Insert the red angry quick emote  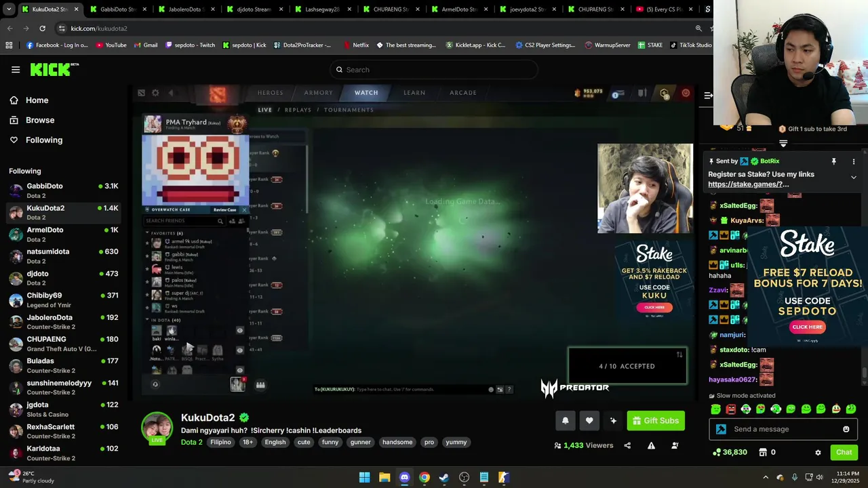coord(731,409)
